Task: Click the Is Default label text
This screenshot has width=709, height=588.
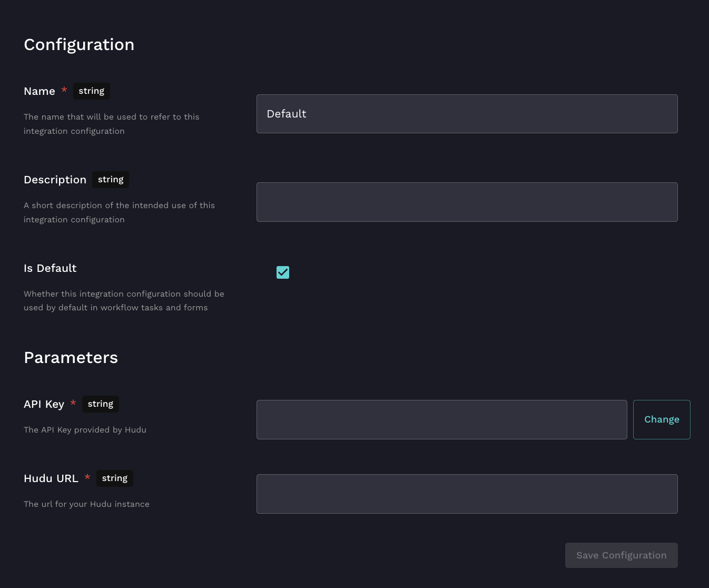Action: pyautogui.click(x=50, y=268)
